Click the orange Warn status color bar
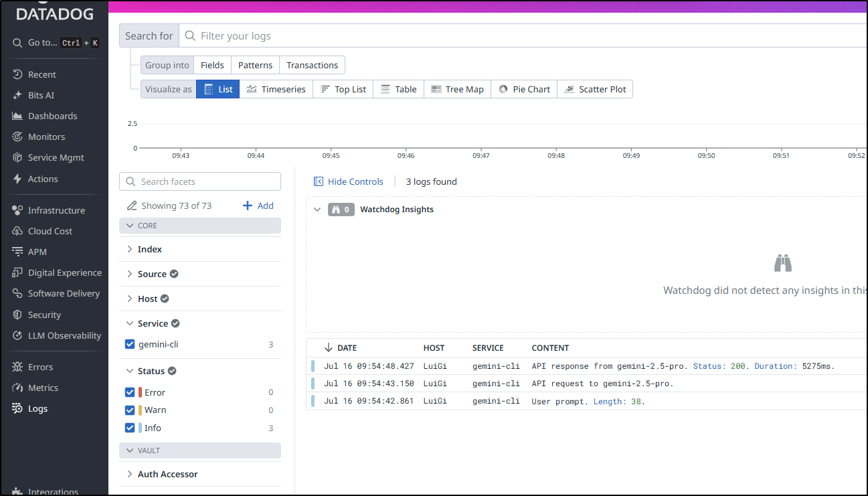868x496 pixels. coord(141,410)
